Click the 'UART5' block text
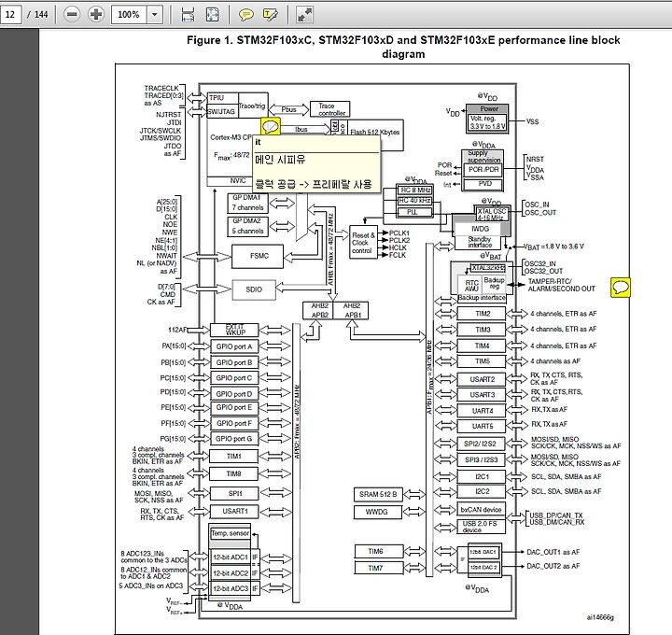672x635 pixels. tap(483, 426)
